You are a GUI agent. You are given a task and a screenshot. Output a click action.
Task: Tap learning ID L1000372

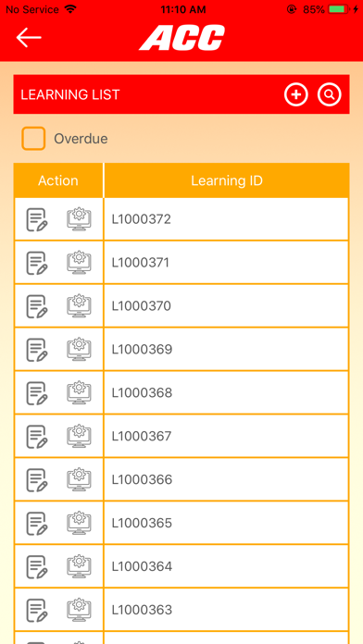[x=141, y=219]
